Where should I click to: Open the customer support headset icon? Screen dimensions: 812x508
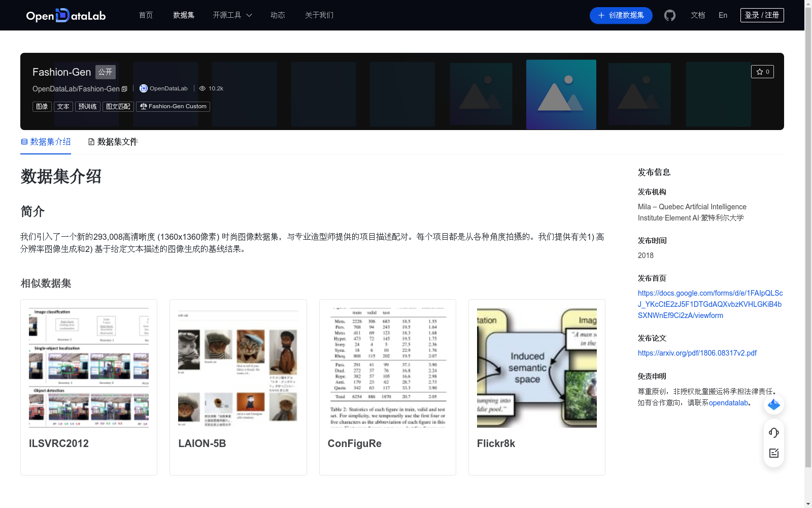774,432
